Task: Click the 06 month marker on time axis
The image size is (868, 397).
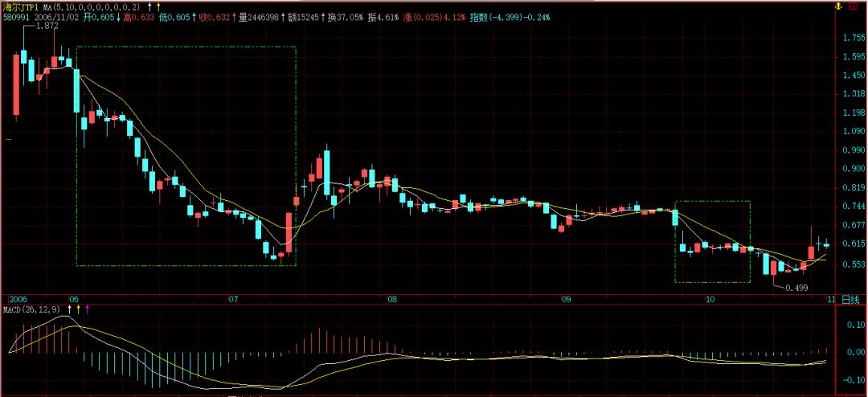Action: (73, 300)
